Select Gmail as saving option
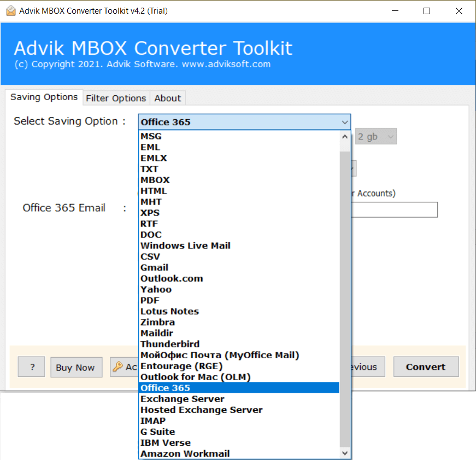Screen dimensions: 476x460 click(239, 267)
